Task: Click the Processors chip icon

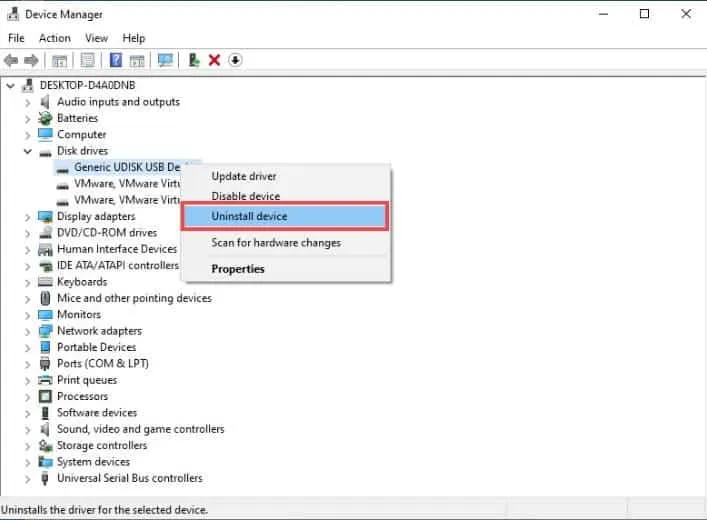Action: pyautogui.click(x=45, y=396)
